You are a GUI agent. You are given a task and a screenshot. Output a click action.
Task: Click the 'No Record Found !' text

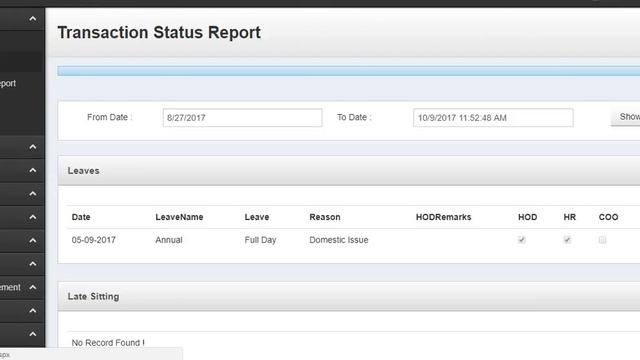pos(108,343)
